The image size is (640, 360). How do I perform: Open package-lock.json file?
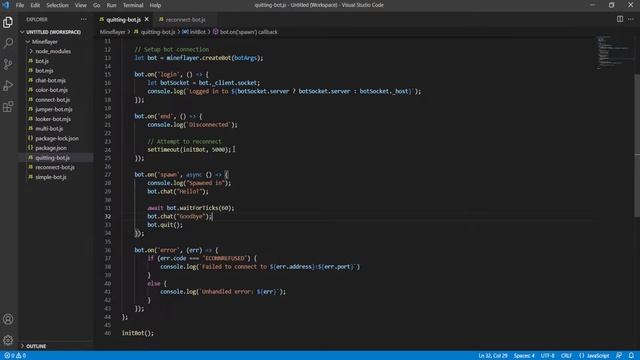[x=57, y=138]
